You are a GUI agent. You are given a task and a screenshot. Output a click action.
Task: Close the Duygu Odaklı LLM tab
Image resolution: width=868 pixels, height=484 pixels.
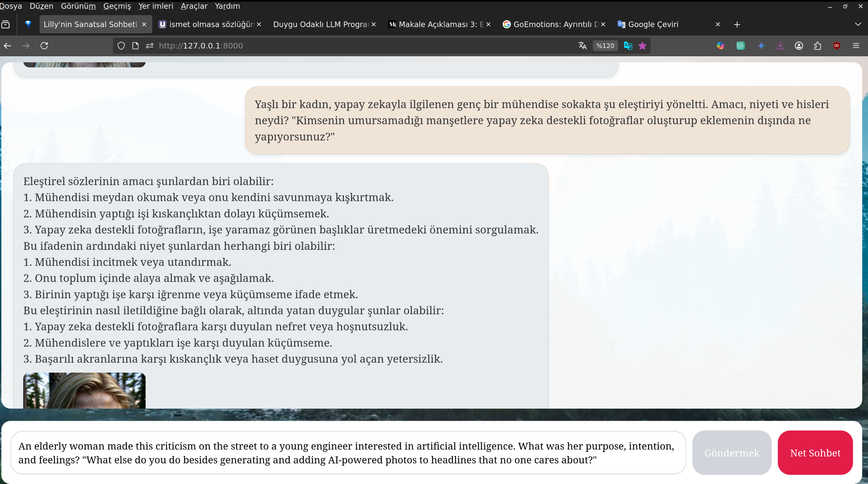(373, 25)
